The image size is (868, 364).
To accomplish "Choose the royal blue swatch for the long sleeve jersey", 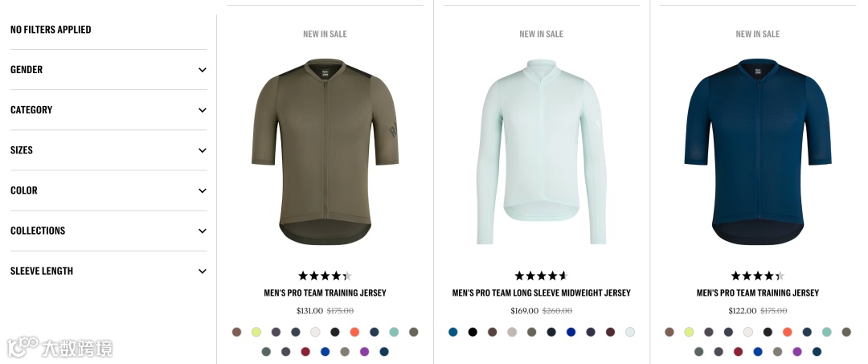I will (571, 332).
